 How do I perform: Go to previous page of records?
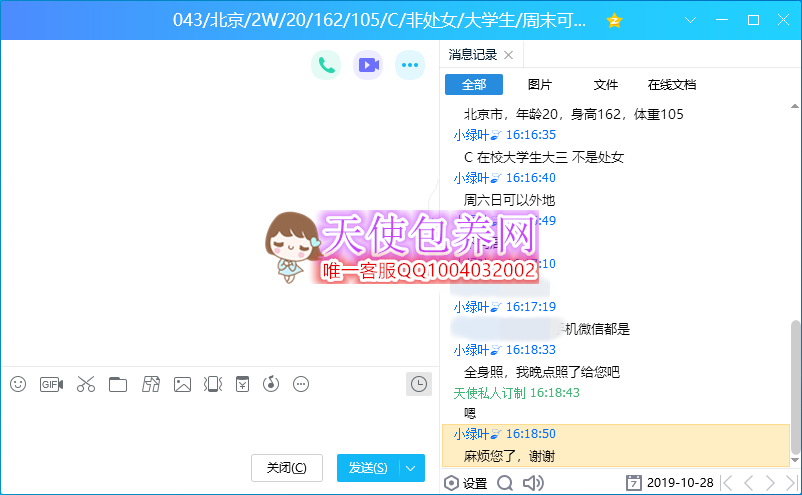point(748,483)
